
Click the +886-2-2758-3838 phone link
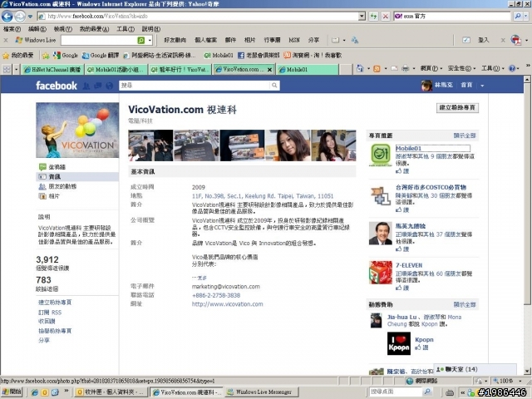tap(216, 295)
